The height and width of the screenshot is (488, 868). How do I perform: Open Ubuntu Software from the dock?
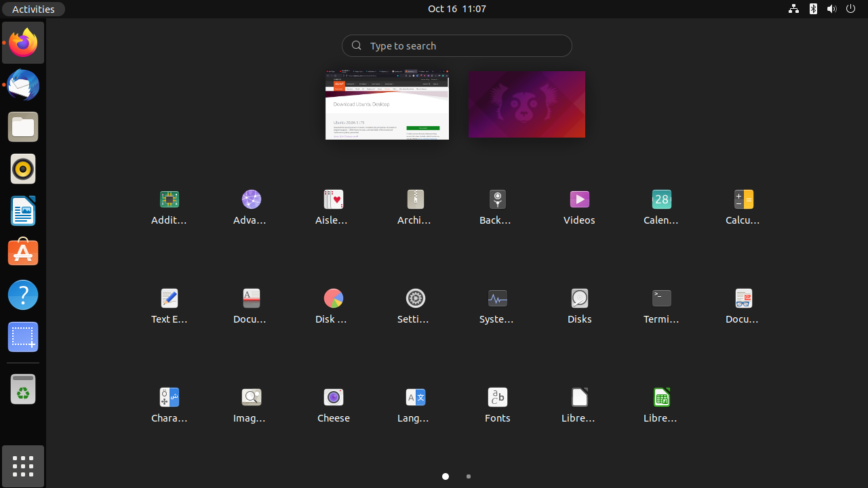[x=22, y=252]
